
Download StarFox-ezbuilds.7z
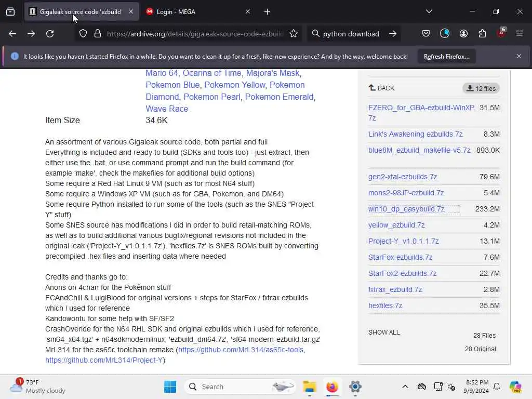(x=401, y=257)
